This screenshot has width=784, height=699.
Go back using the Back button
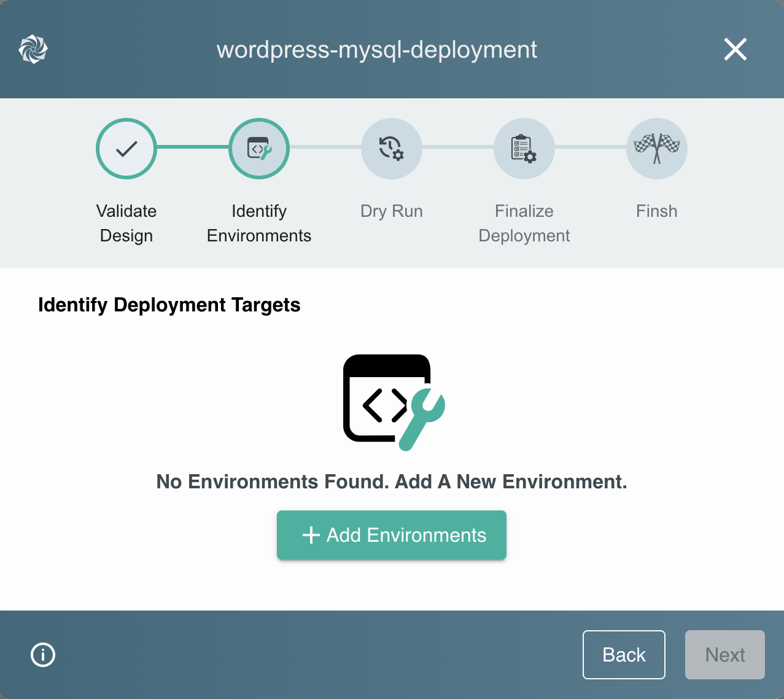click(x=624, y=654)
